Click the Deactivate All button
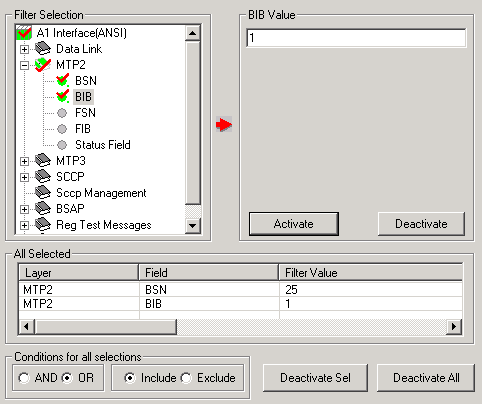The height and width of the screenshot is (404, 482). pos(426,378)
